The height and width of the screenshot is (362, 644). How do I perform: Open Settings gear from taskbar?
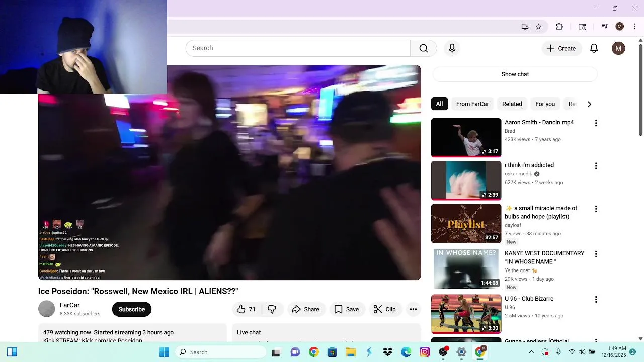pyautogui.click(x=461, y=352)
